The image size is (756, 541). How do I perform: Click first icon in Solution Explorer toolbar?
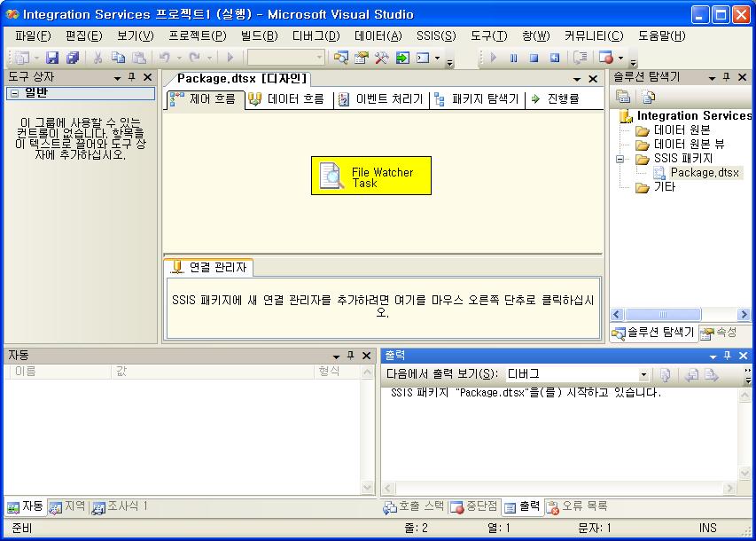(x=623, y=97)
